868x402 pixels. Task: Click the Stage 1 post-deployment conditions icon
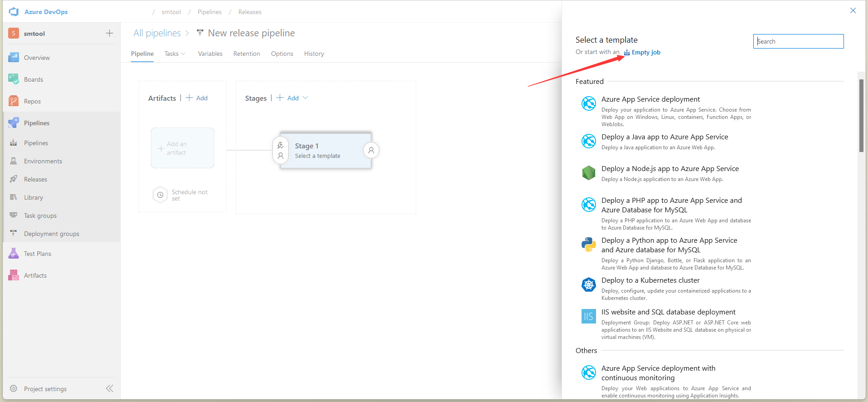pos(371,150)
